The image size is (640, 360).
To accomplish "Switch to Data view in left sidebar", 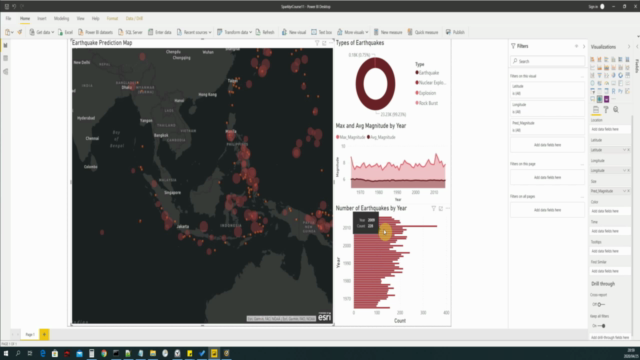I will pos(5,58).
